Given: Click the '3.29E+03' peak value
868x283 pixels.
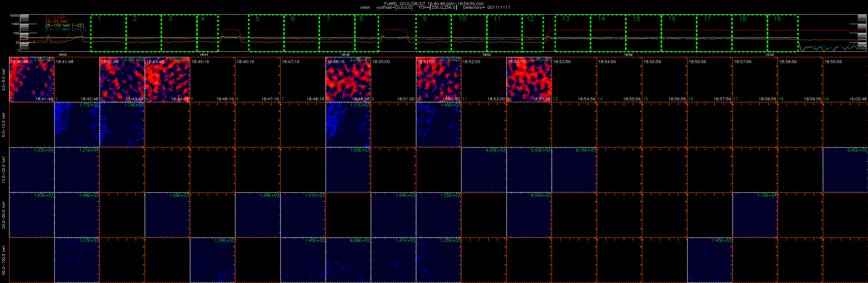Looking at the screenshot, I should (x=179, y=60).
